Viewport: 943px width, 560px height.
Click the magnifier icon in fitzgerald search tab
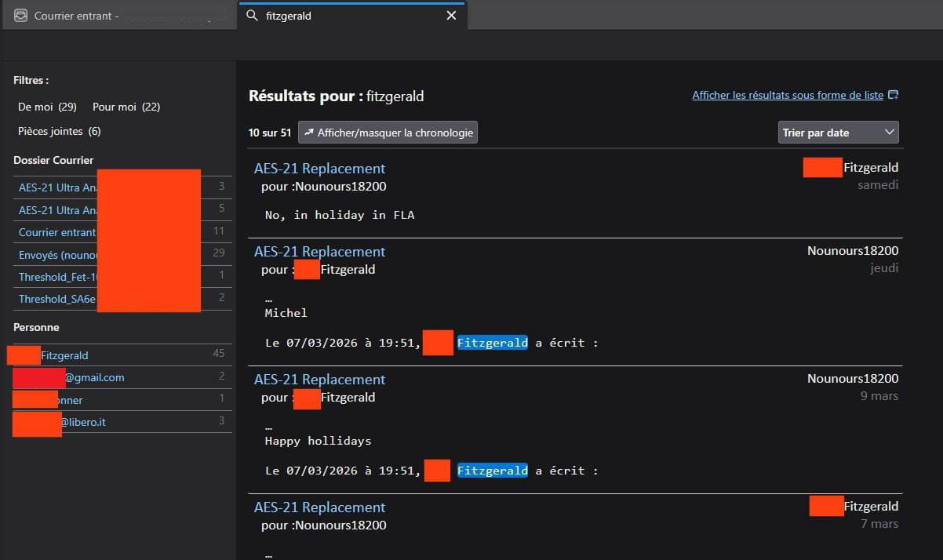(252, 16)
